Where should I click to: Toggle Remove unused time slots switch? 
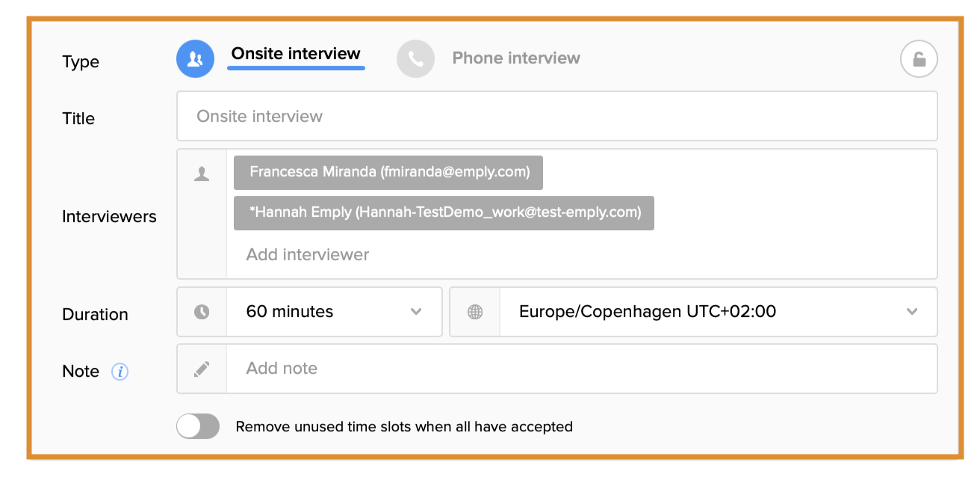pyautogui.click(x=198, y=426)
